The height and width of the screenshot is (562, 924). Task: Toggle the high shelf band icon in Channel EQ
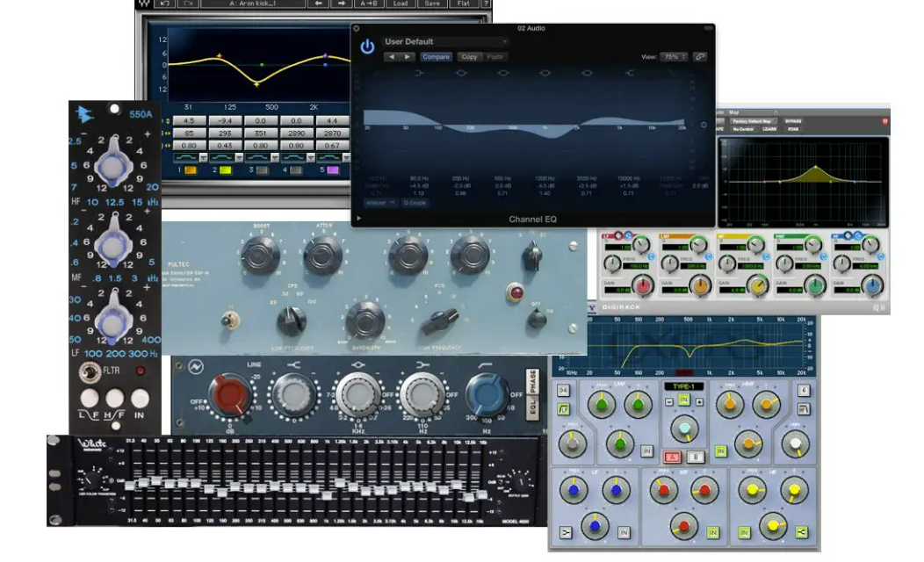point(630,73)
